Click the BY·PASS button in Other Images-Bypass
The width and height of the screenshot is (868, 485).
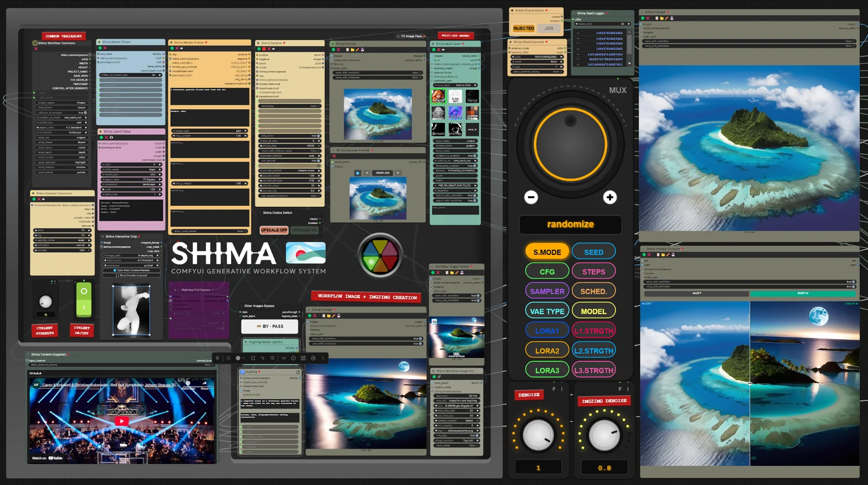(x=270, y=326)
